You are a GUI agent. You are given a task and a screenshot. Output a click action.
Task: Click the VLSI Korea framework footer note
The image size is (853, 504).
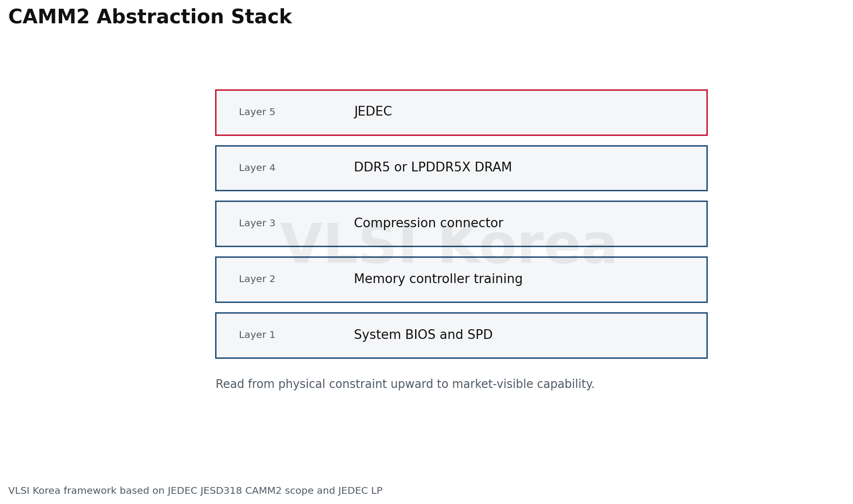pos(195,491)
